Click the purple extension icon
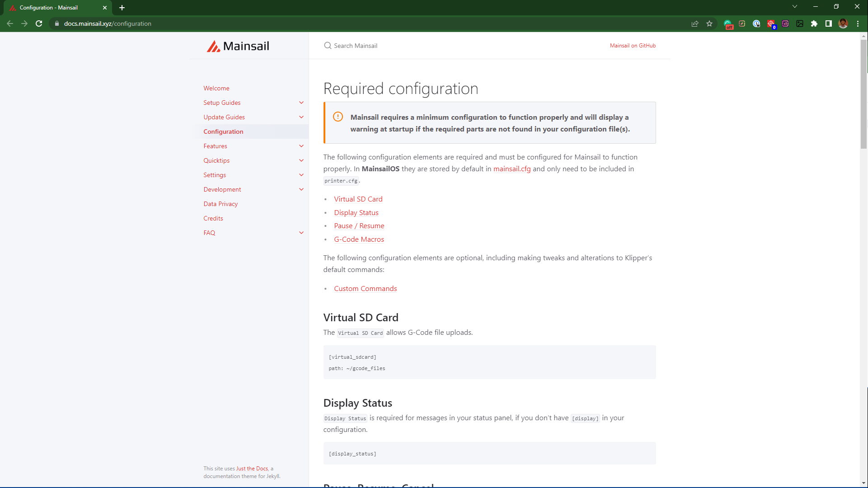Screen dimensions: 868x488 point(785,23)
